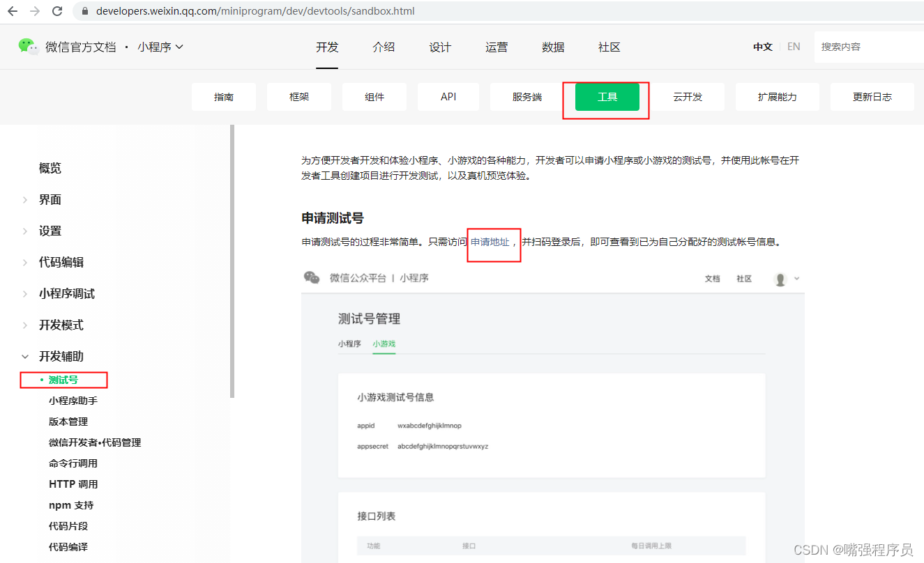Select 微信开发者•代码管理 in the sidebar
This screenshot has width=924, height=563.
coord(95,442)
